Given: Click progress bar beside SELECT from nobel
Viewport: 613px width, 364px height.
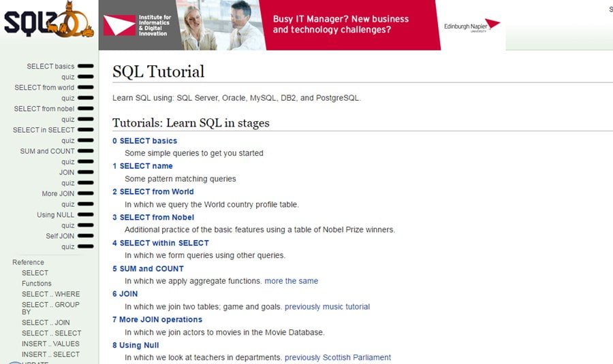Looking at the screenshot, I should coord(86,109).
